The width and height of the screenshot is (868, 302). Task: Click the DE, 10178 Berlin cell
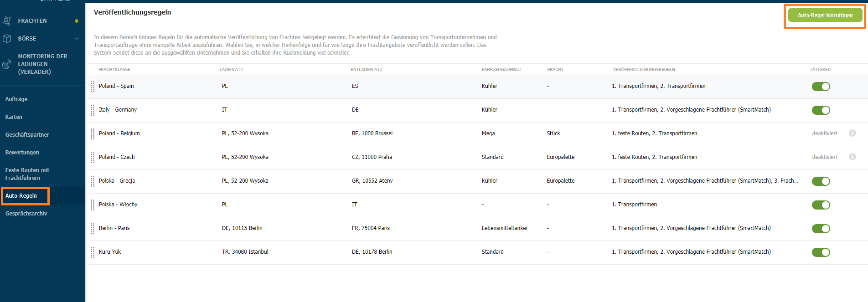point(372,252)
